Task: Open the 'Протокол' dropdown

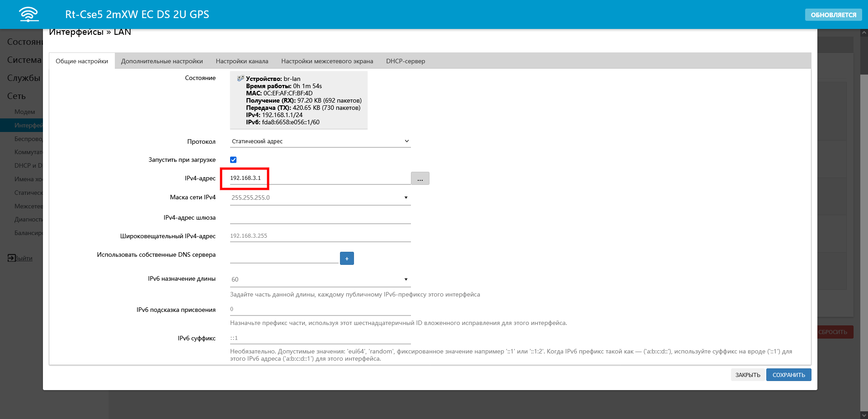Action: point(320,141)
